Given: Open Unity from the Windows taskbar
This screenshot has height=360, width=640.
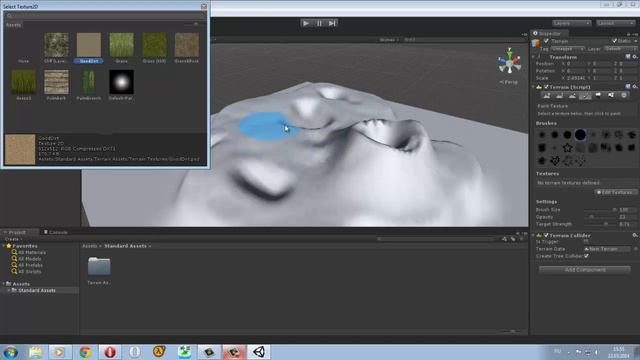Looking at the screenshot, I should pyautogui.click(x=259, y=352).
